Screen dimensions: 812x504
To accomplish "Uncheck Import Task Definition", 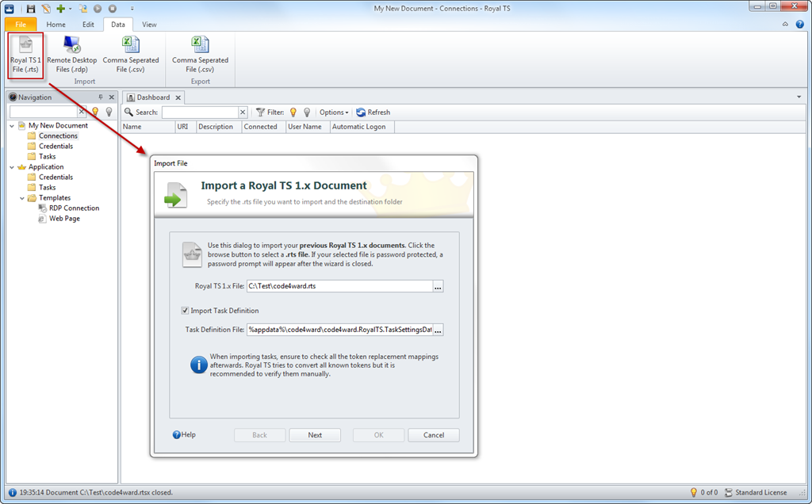I will coord(185,311).
